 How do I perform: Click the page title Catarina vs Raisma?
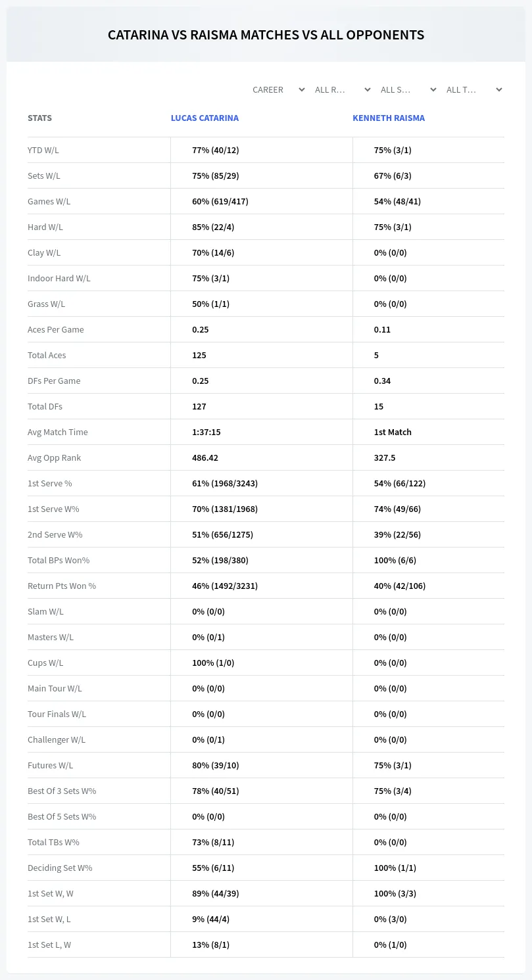click(266, 35)
